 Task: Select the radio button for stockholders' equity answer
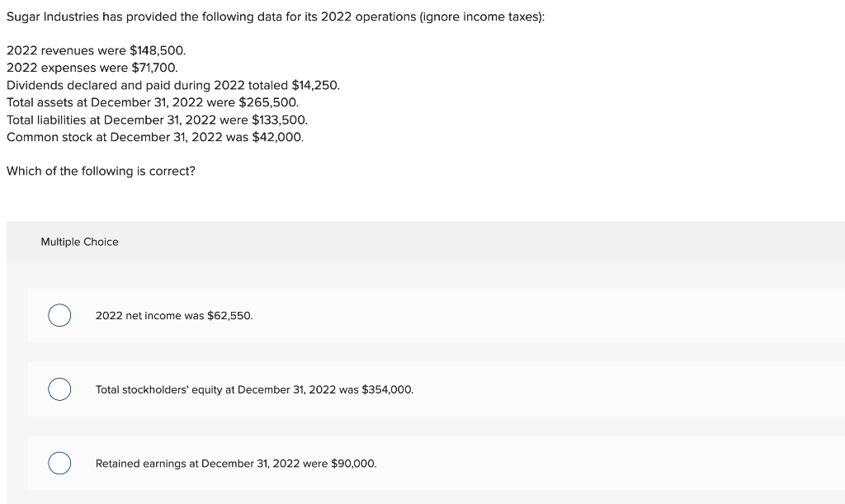click(59, 389)
